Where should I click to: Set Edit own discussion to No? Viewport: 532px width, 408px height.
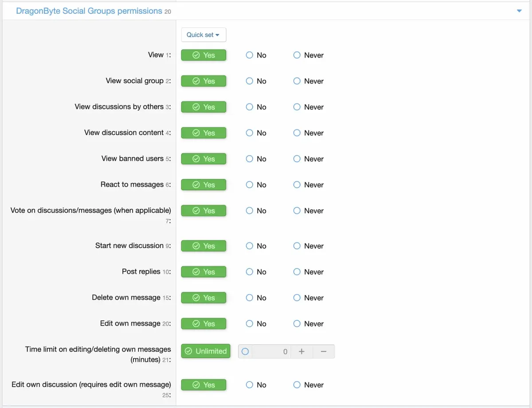coord(250,385)
